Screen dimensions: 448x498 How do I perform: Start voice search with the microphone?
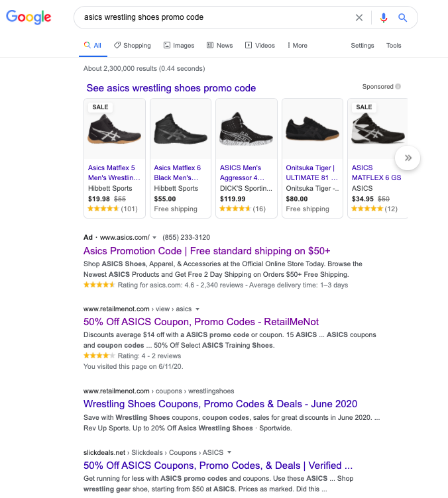(384, 18)
